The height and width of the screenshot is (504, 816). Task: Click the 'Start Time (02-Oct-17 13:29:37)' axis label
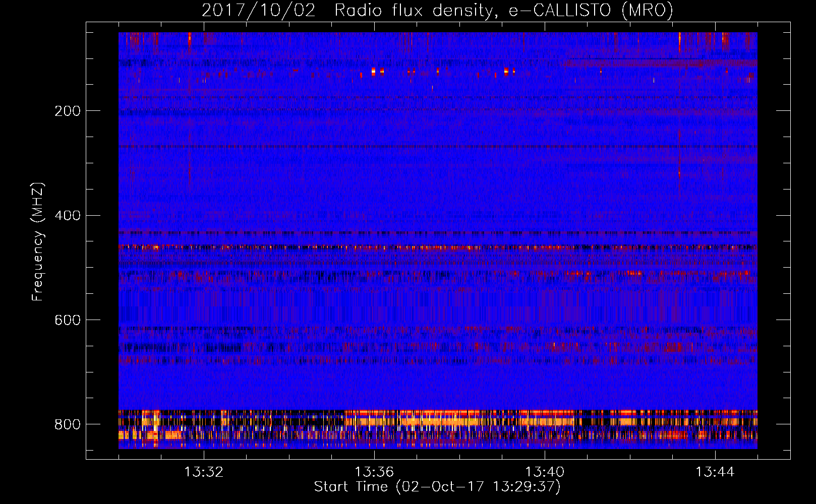tap(437, 487)
